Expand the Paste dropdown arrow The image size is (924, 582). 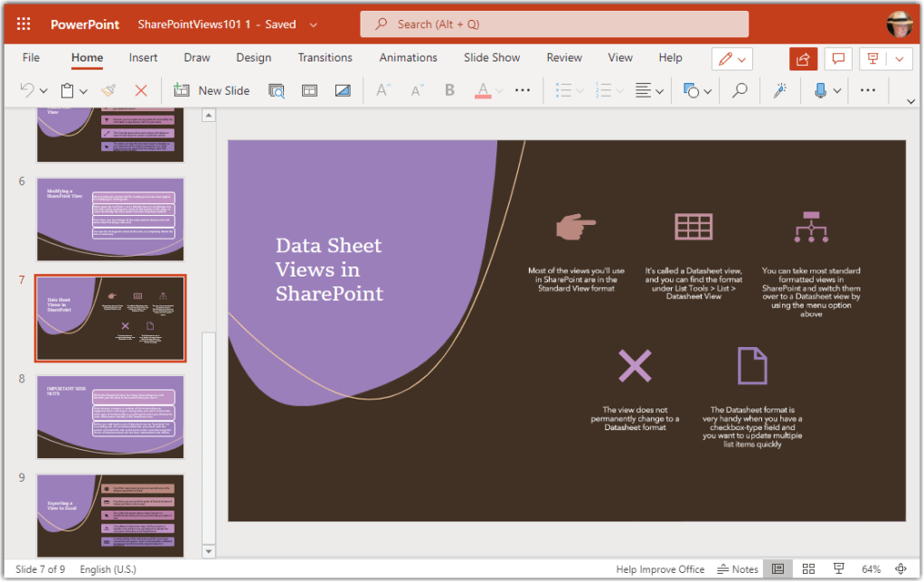tap(83, 91)
